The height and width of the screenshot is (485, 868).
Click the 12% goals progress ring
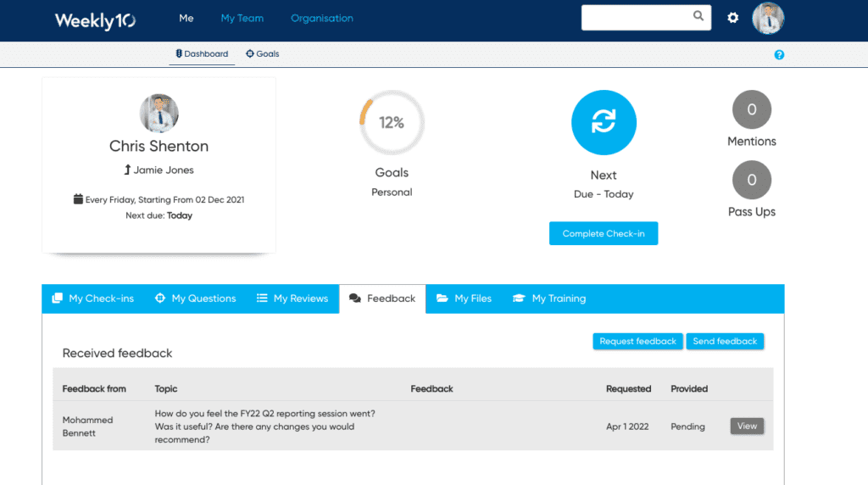[392, 123]
